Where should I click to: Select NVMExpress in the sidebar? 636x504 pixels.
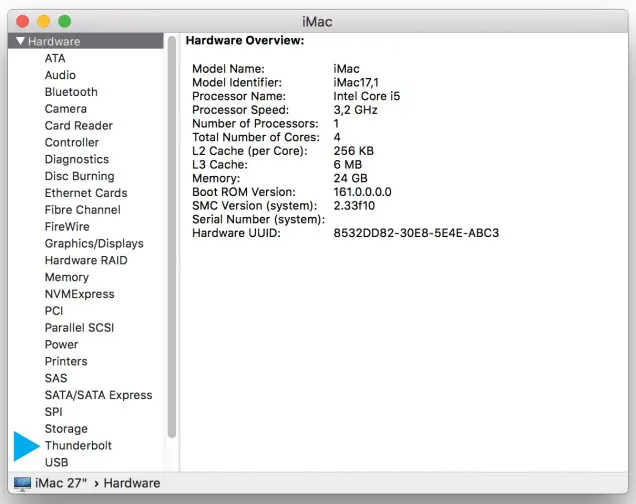pyautogui.click(x=79, y=294)
